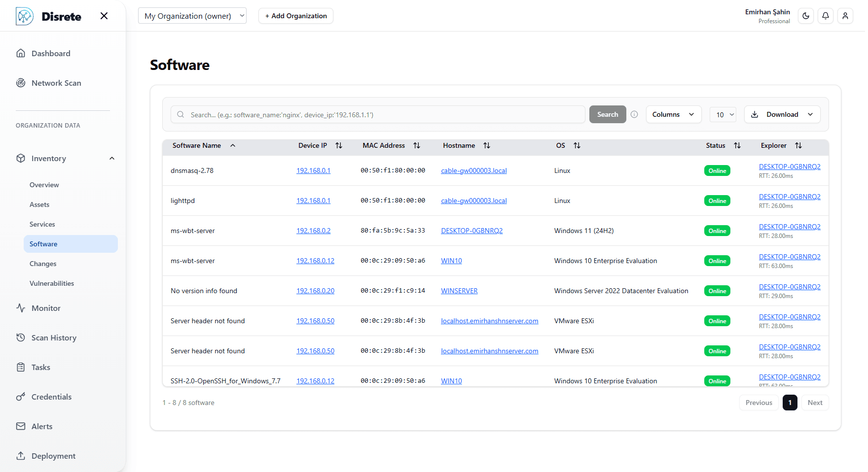
Task: Close the sidebar with X icon
Action: [104, 16]
